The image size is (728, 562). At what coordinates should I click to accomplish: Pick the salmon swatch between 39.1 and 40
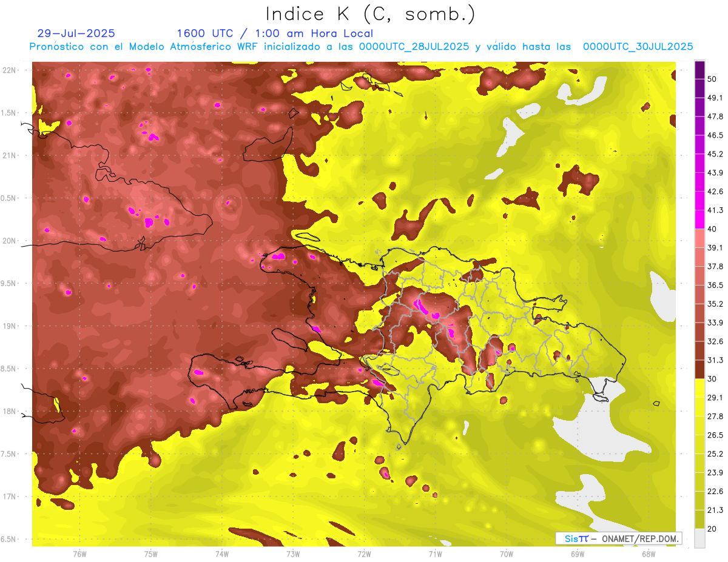point(699,238)
